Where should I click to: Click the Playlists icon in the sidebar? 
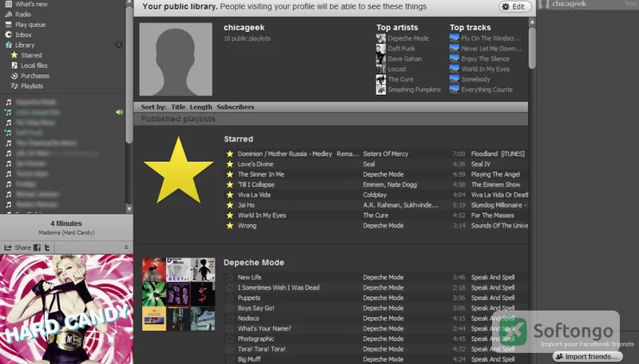point(14,86)
